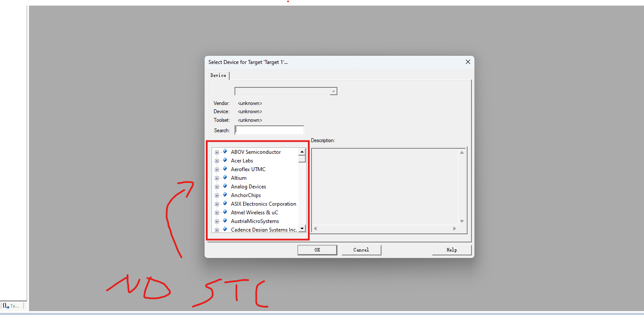The image size is (644, 315).
Task: Click the ABOV Semiconductor vendor icon
Action: coord(225,152)
